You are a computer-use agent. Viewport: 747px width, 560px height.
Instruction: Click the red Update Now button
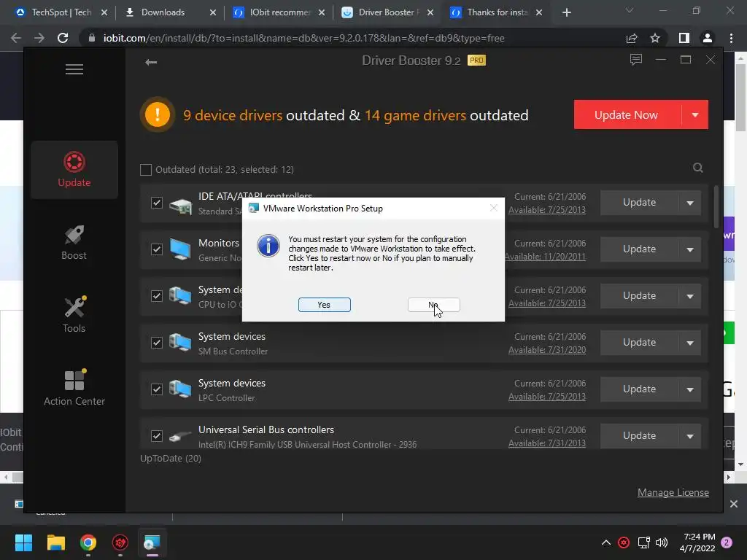coord(627,114)
